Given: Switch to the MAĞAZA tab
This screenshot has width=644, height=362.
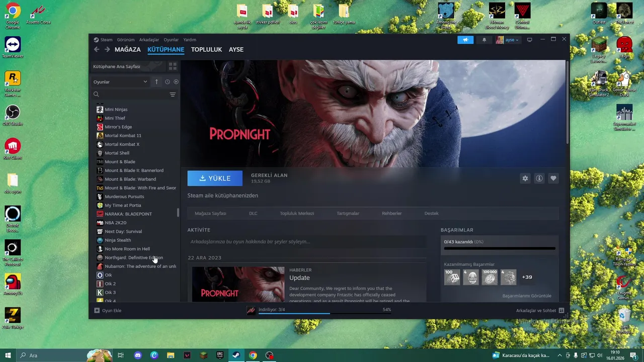Looking at the screenshot, I should point(128,49).
